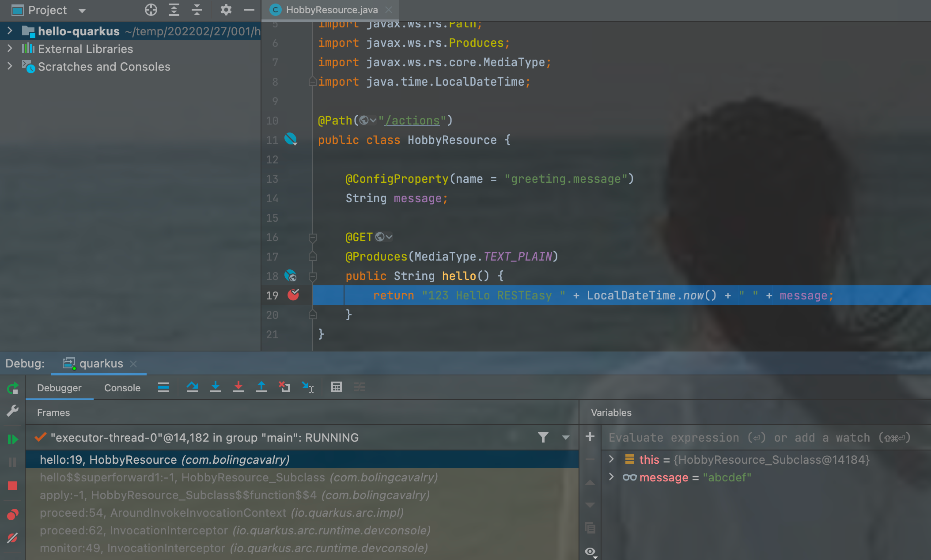Viewport: 931px width, 560px height.
Task: Stop the debug session with red square
Action: pos(12,486)
